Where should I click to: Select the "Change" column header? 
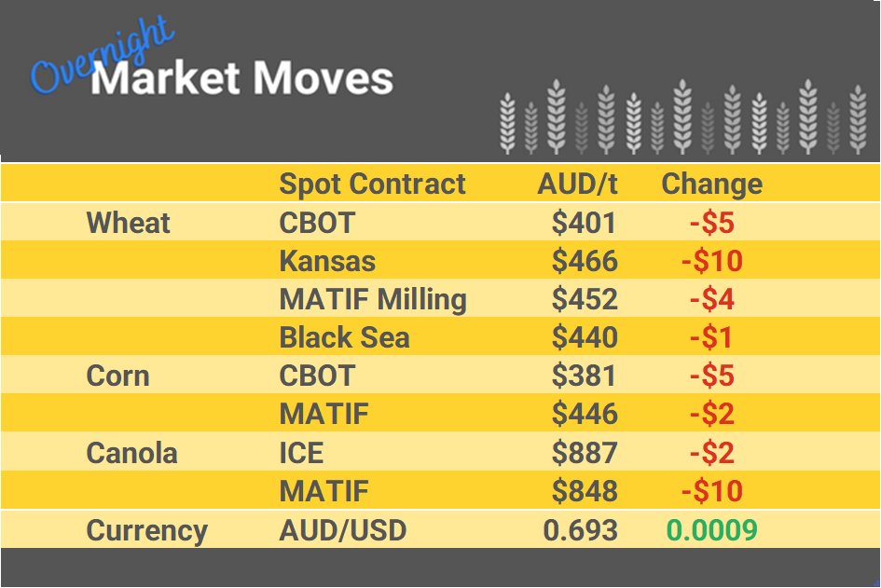click(711, 184)
